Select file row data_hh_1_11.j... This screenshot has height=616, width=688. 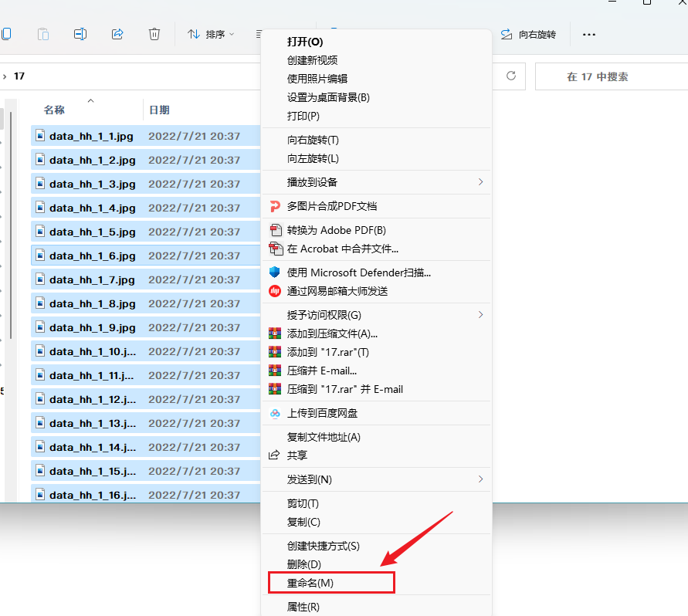tap(146, 376)
